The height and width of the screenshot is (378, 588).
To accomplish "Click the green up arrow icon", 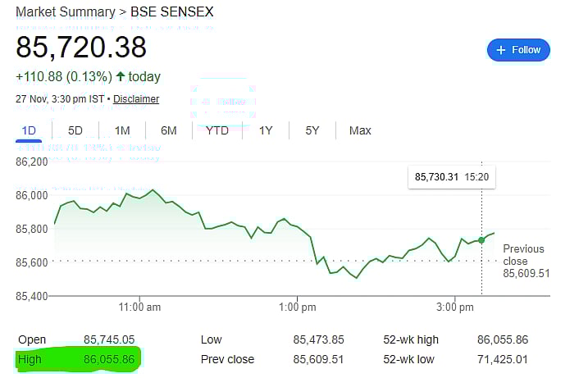I will click(x=121, y=77).
